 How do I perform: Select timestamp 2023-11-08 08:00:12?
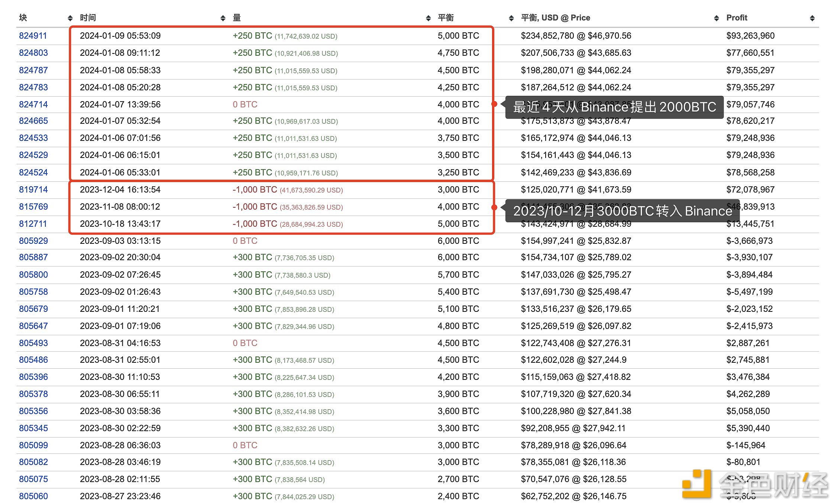pos(120,207)
